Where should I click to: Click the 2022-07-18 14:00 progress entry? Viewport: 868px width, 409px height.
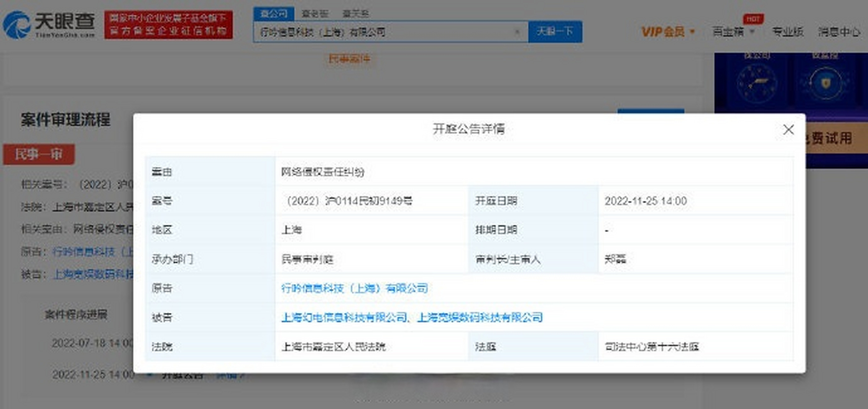[92, 343]
